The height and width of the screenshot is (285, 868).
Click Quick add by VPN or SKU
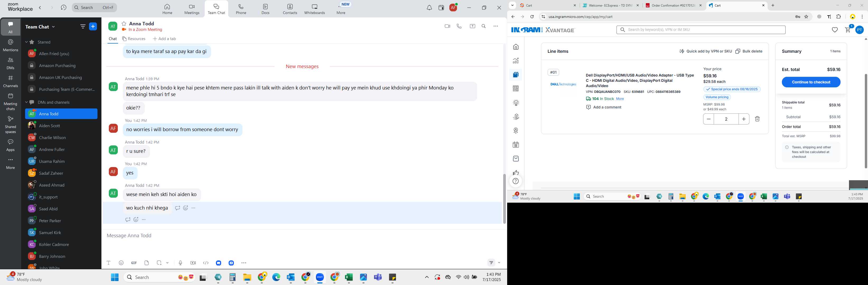pyautogui.click(x=706, y=51)
